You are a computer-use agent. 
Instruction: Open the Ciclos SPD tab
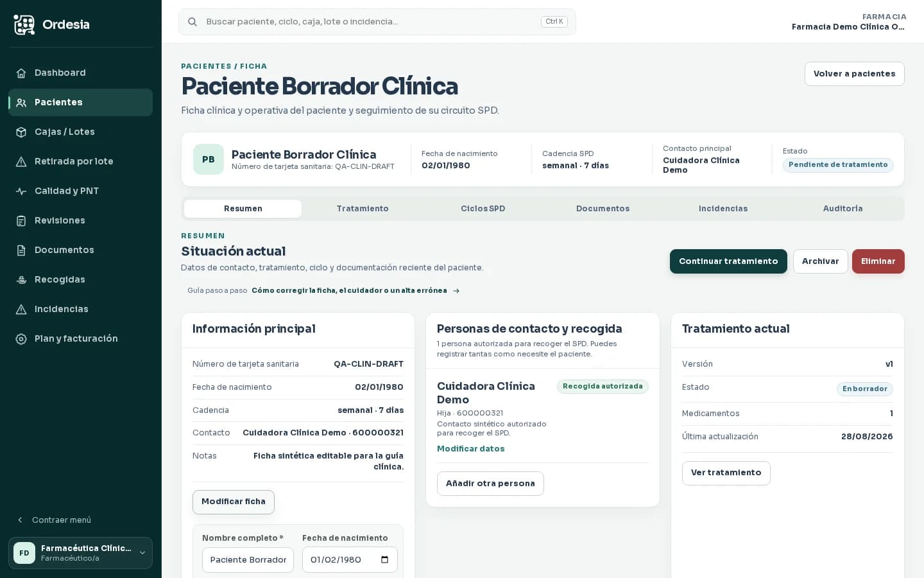pos(483,209)
